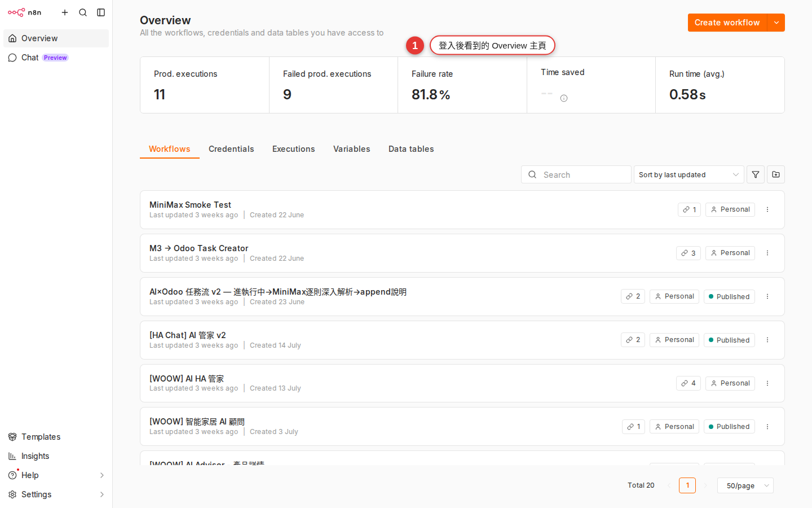
Task: Expand the Settings submenu
Action: pos(102,494)
